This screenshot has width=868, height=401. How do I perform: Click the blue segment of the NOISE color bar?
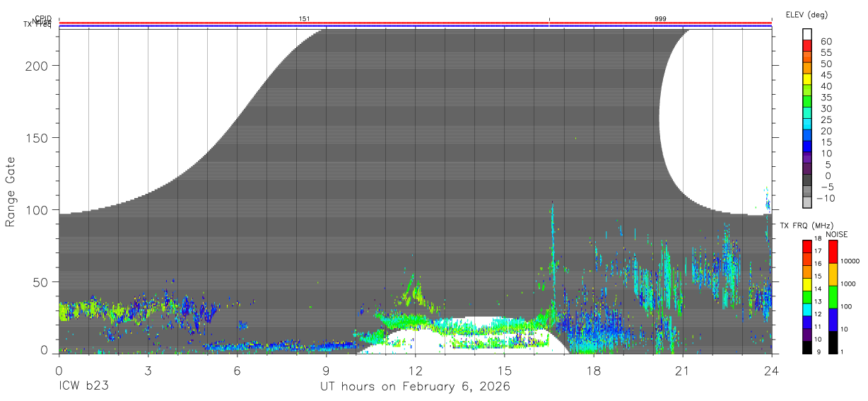(833, 320)
